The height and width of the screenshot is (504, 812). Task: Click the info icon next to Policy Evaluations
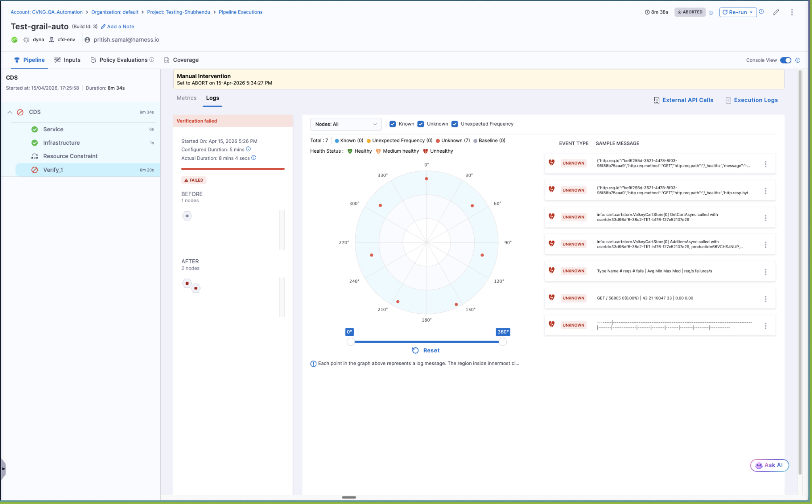click(152, 59)
